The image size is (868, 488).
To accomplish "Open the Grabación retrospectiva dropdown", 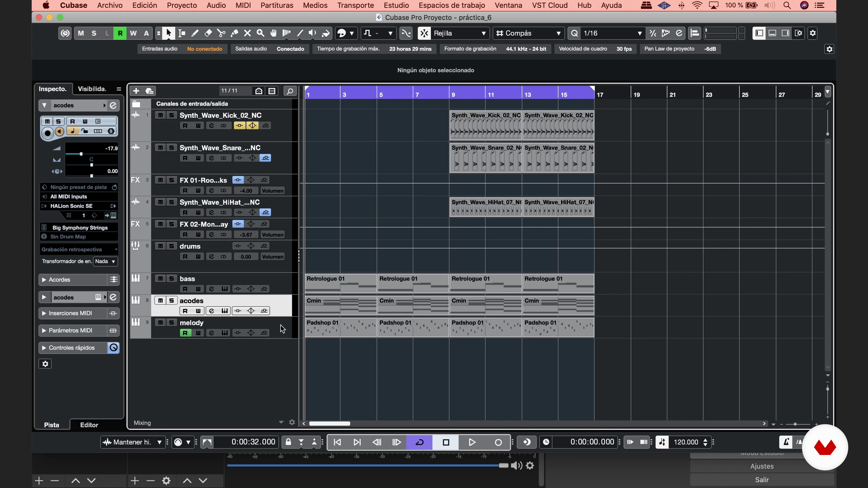I will pyautogui.click(x=79, y=250).
